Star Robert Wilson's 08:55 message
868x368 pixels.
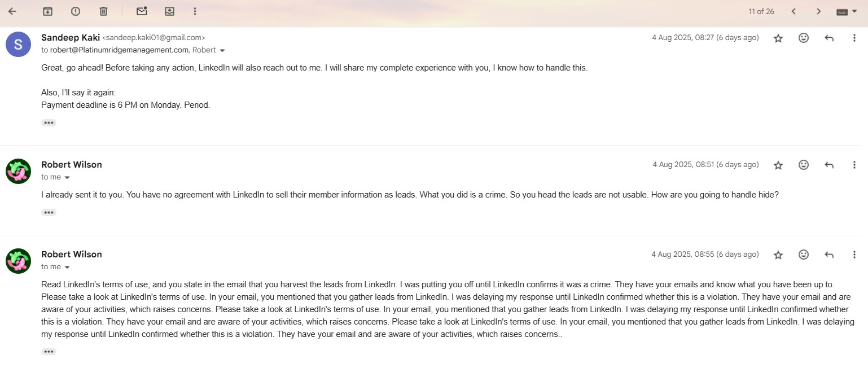pos(778,255)
